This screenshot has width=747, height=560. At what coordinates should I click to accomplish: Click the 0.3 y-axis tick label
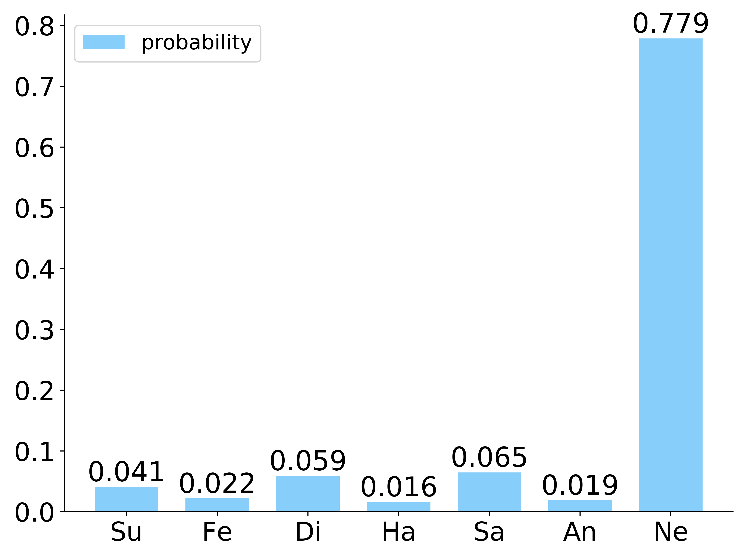coord(34,330)
